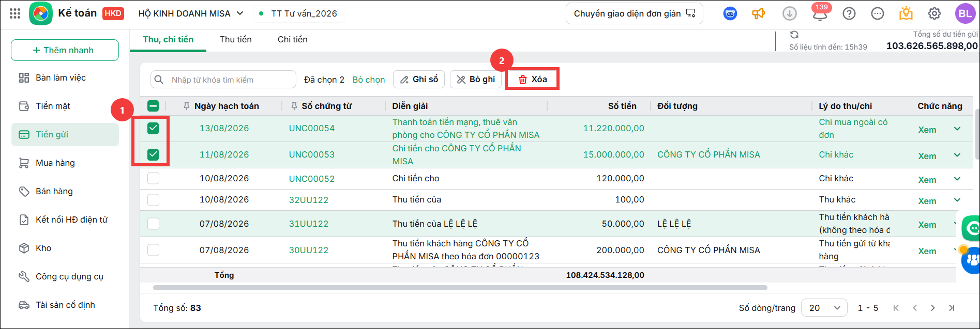The width and height of the screenshot is (980, 329).
Task: Open Kết nối HĐ điện tử
Action: coord(65,220)
